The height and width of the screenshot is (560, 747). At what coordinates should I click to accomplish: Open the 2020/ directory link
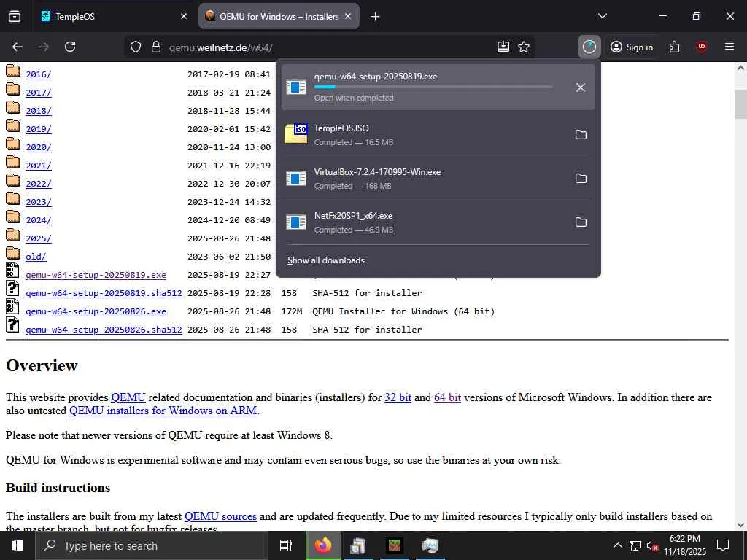(x=39, y=147)
